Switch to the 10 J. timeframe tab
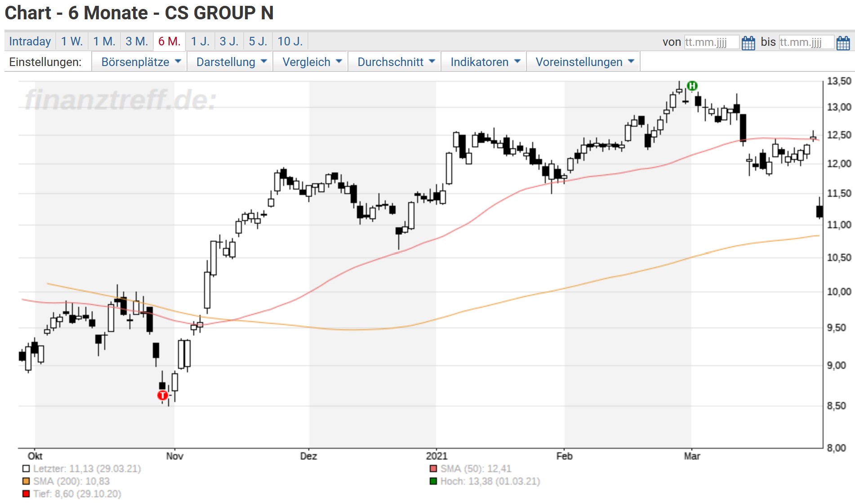855x504 pixels. tap(290, 41)
